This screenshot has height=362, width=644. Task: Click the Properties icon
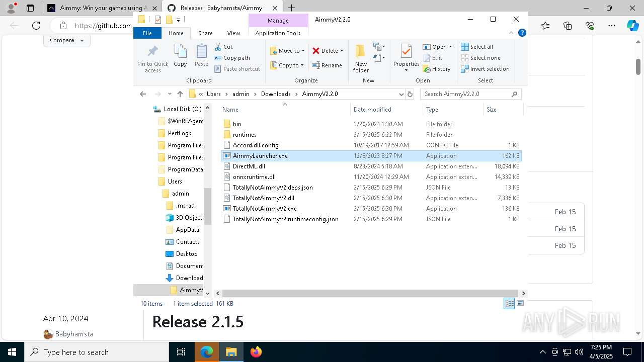click(406, 52)
